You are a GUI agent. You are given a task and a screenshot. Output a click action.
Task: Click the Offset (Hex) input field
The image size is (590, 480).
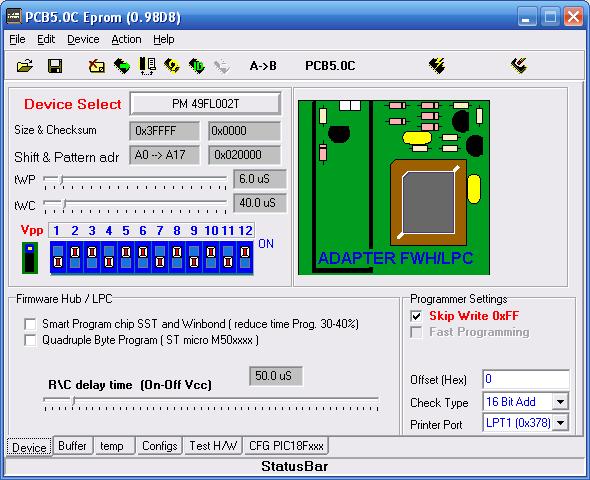tap(525, 379)
